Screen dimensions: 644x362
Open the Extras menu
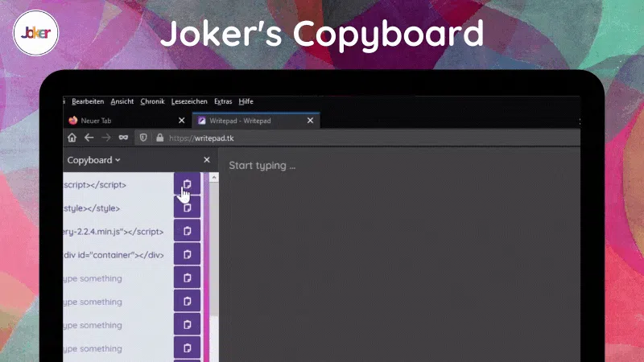pyautogui.click(x=223, y=101)
